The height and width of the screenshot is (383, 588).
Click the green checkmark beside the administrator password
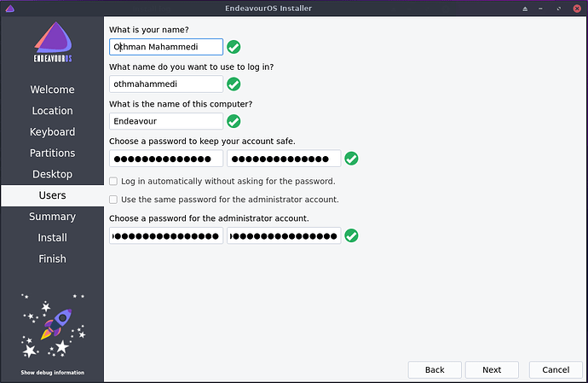click(x=351, y=235)
